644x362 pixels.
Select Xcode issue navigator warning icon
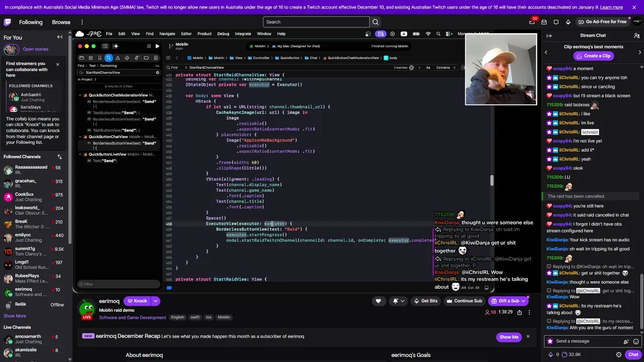pyautogui.click(x=118, y=58)
